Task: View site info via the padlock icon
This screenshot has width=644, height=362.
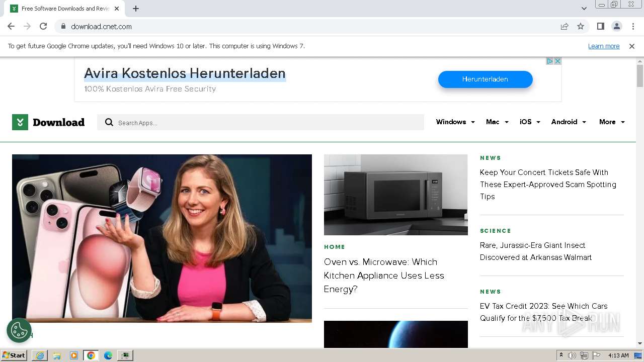Action: [63, 26]
